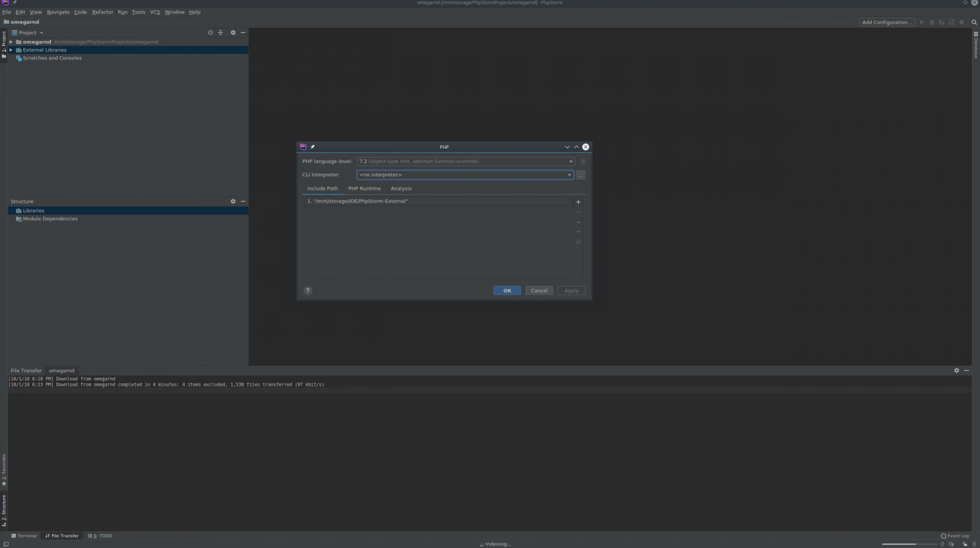Open the Event Log from status bar

pos(955,536)
